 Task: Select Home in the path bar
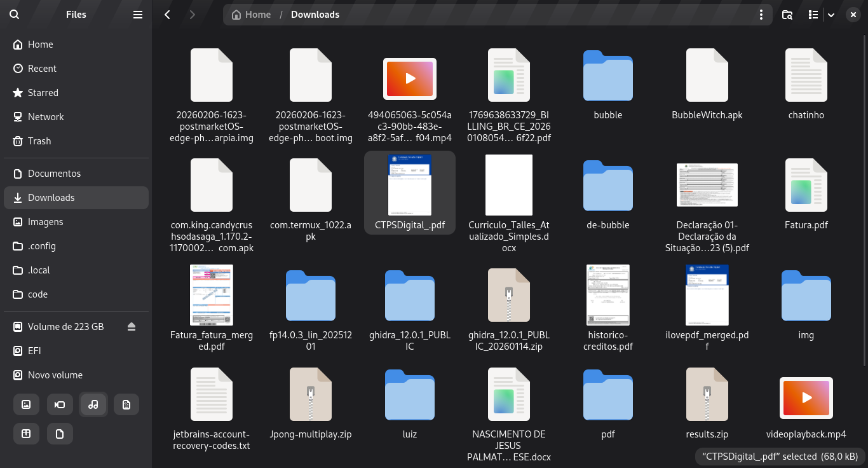252,15
